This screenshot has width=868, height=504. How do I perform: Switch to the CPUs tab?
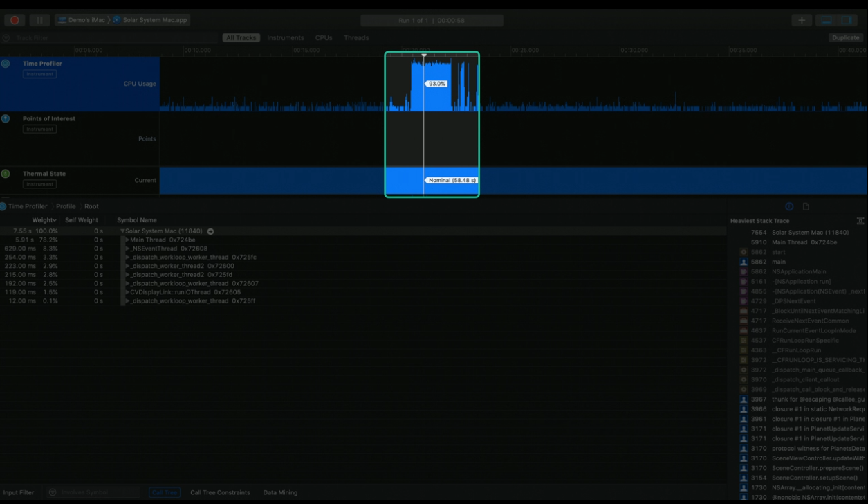point(324,38)
